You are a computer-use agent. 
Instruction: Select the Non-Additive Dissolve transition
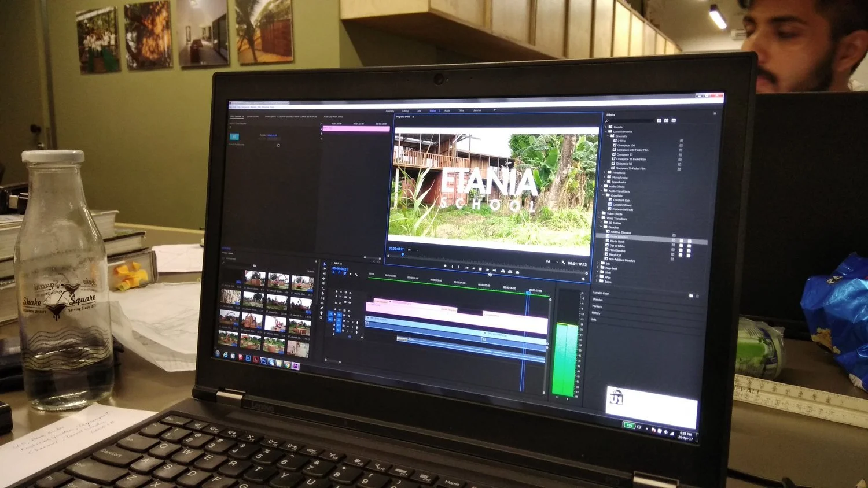click(619, 260)
